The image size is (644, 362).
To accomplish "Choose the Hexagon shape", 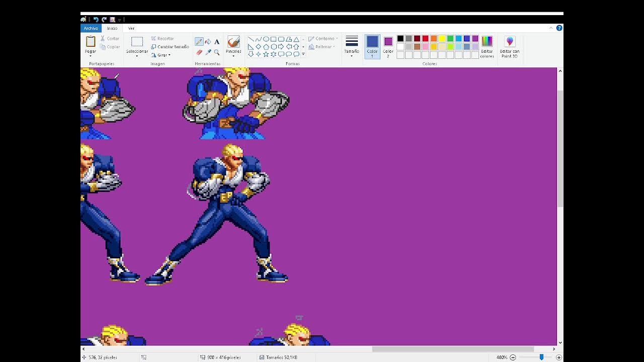I will (x=273, y=47).
